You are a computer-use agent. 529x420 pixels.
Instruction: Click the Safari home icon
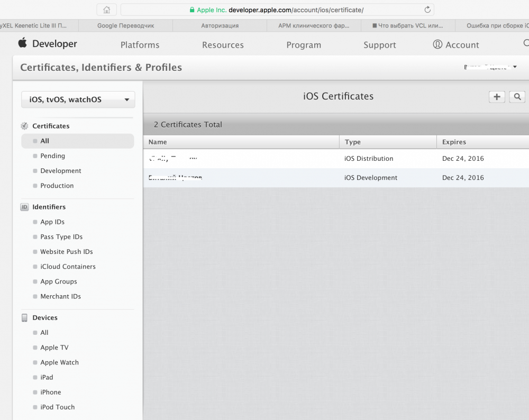tap(107, 10)
